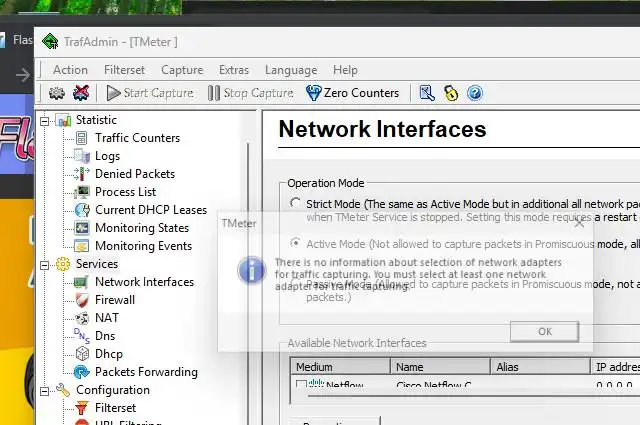Collapse the Services tree node
640x425 pixels.
[x=44, y=265]
